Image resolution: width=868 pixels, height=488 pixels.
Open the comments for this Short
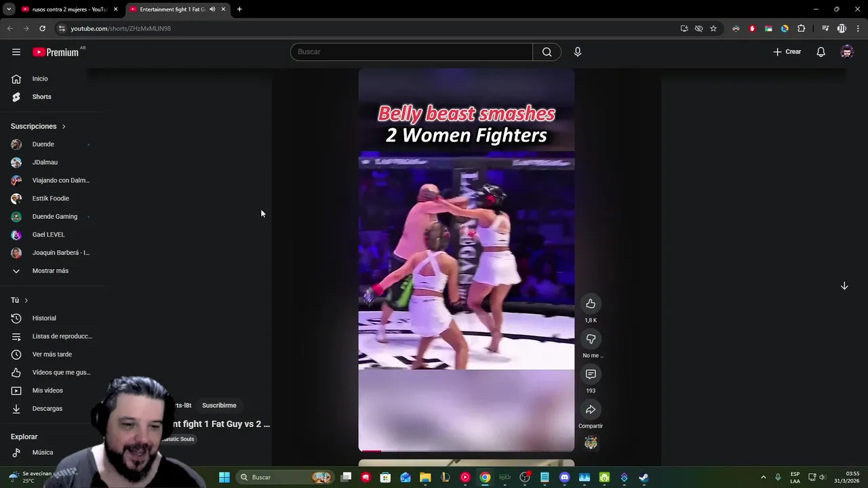coord(591,374)
